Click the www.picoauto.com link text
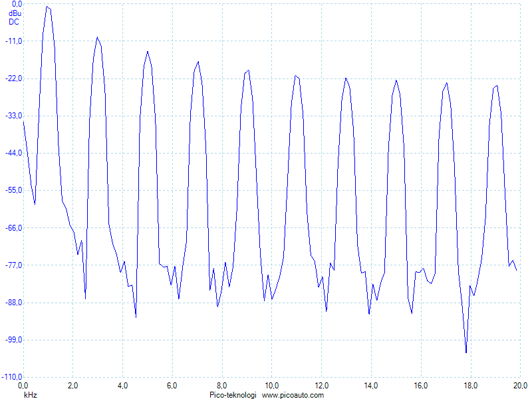 click(x=293, y=395)
